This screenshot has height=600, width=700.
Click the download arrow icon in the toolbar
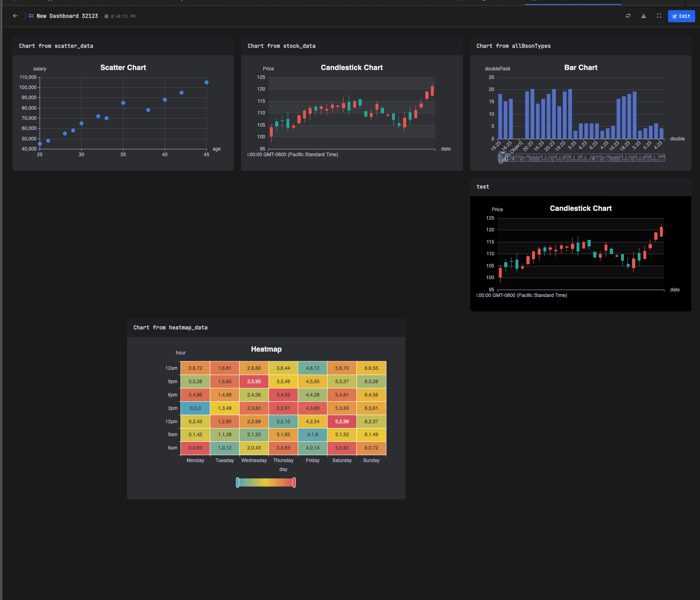pyautogui.click(x=643, y=16)
